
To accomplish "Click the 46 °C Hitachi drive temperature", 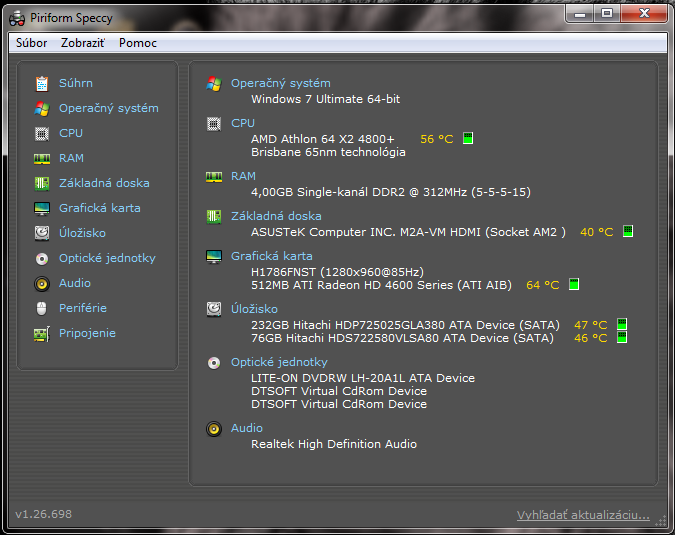I will [591, 338].
